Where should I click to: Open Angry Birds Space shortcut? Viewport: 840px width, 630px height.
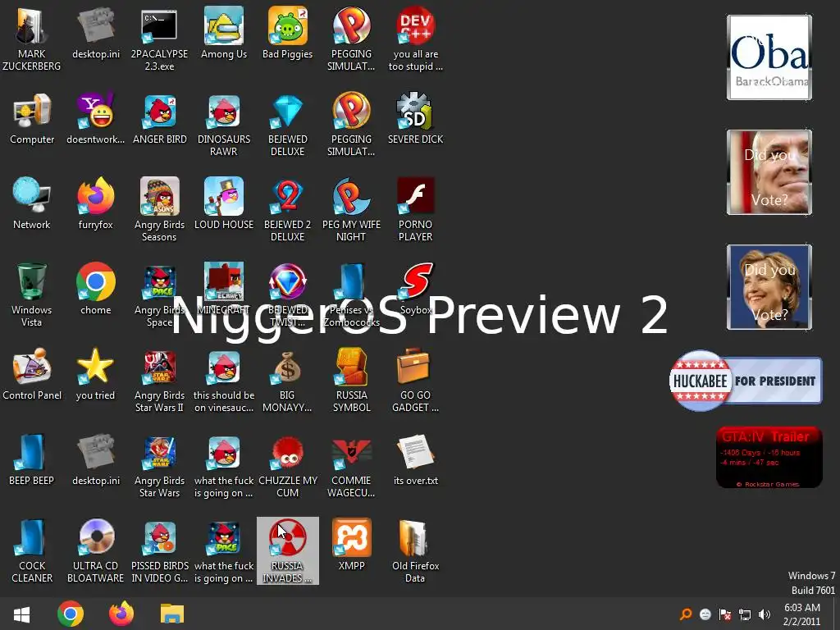click(x=160, y=294)
